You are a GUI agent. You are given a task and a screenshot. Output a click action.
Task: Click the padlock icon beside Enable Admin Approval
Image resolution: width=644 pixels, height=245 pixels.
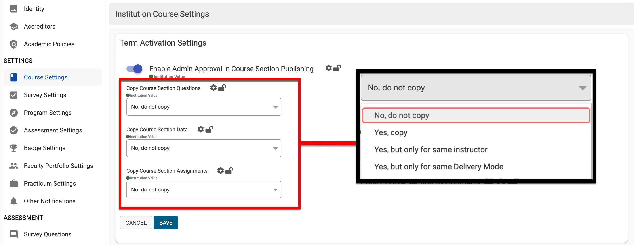click(337, 68)
